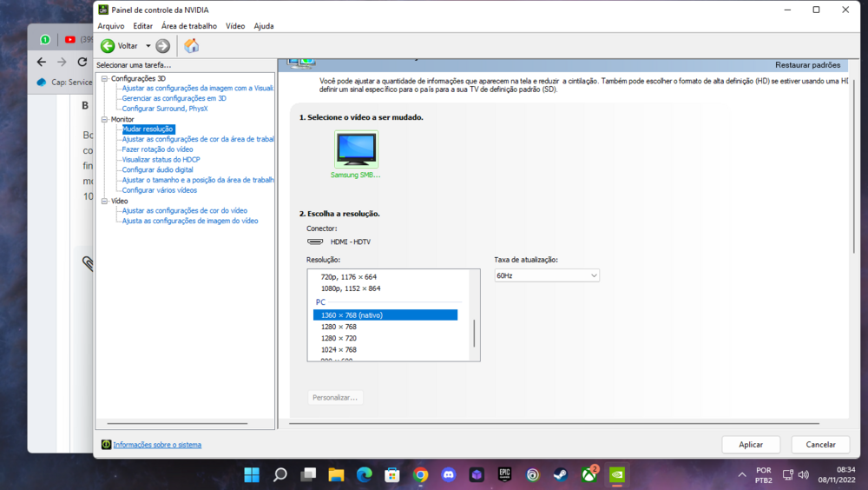
Task: Select the Samsung SMB monitor icon
Action: pyautogui.click(x=356, y=149)
